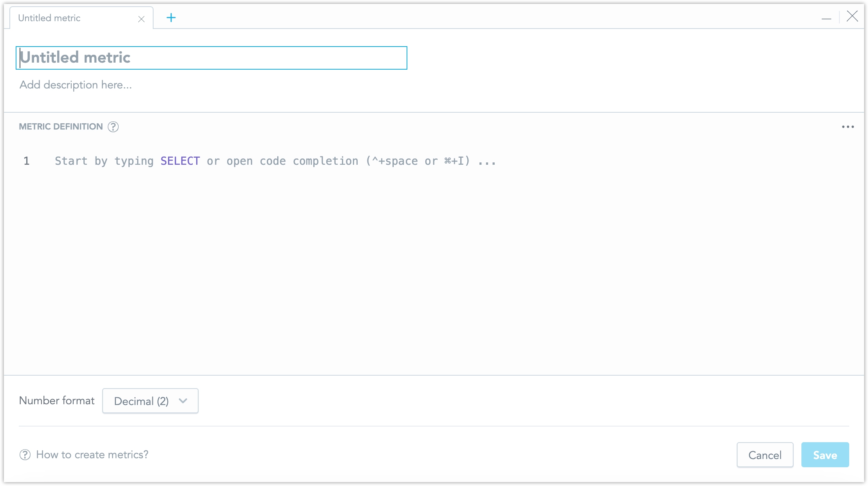The image size is (868, 486).
Task: Click the close tab X icon
Action: [141, 18]
